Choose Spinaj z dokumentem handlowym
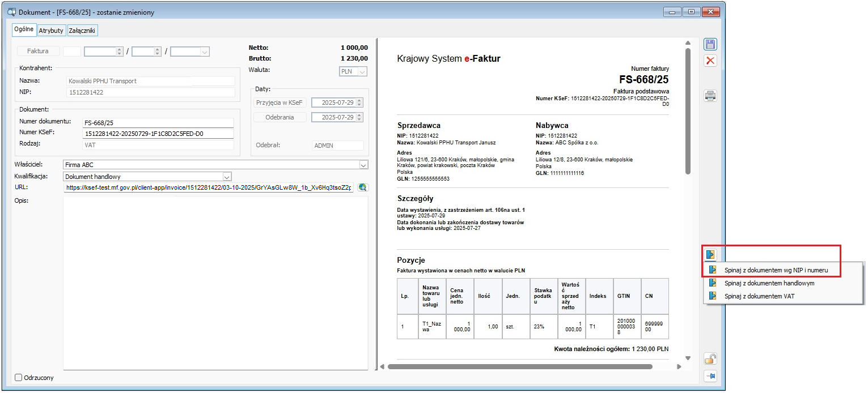The width and height of the screenshot is (868, 393). point(769,283)
